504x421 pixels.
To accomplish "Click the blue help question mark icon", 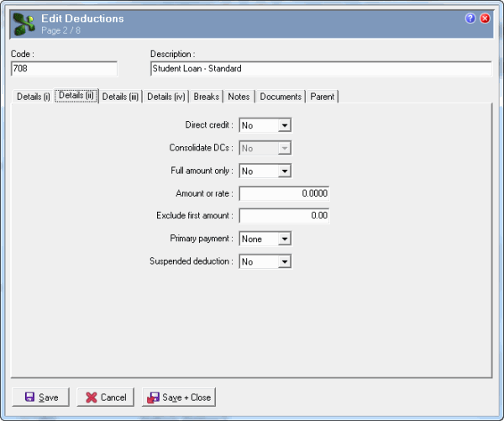I will point(470,18).
